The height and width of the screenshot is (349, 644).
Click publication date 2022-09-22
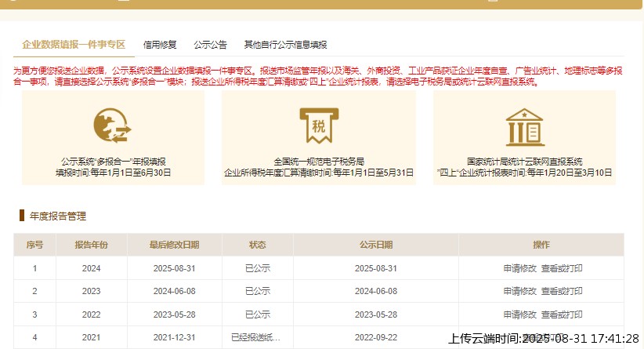[376, 337]
